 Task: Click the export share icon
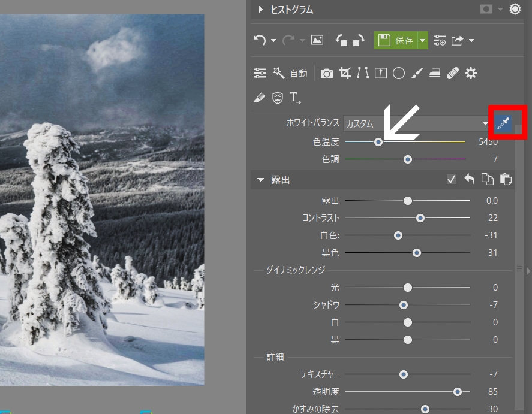tap(458, 40)
